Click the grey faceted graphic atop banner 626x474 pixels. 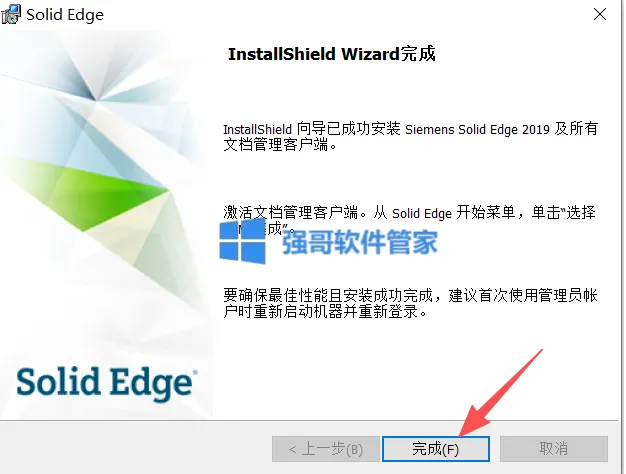click(92, 74)
